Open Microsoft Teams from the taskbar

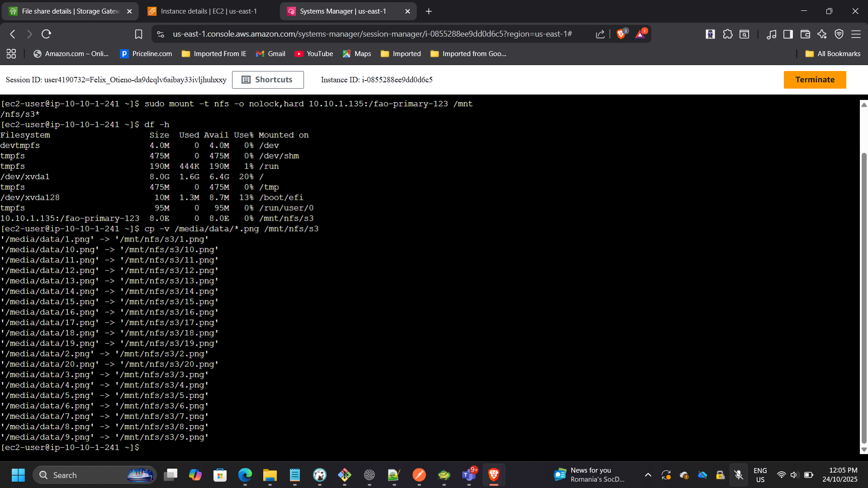(469, 476)
